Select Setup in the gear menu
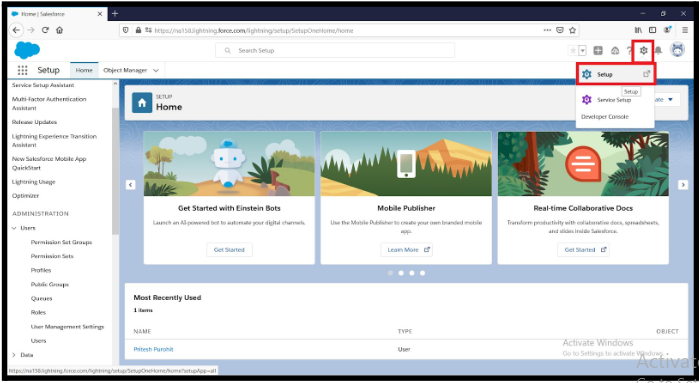This screenshot has width=699, height=383. tap(616, 74)
